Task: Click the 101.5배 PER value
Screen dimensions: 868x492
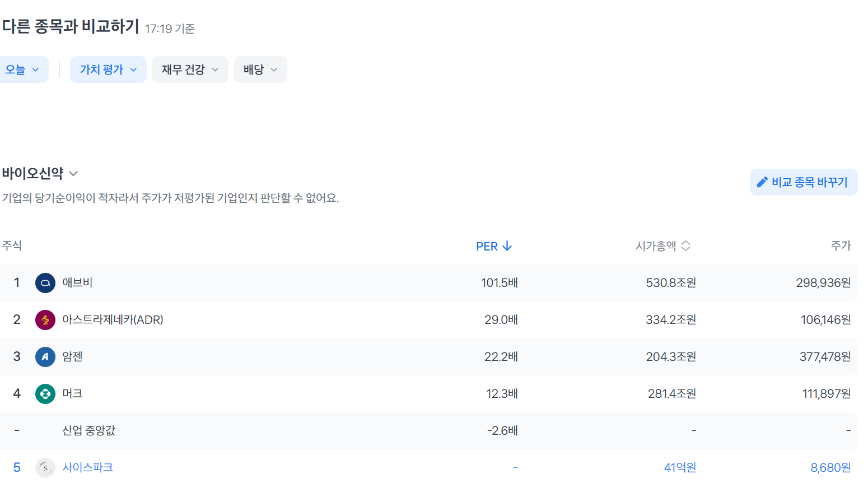Action: pyautogui.click(x=500, y=282)
